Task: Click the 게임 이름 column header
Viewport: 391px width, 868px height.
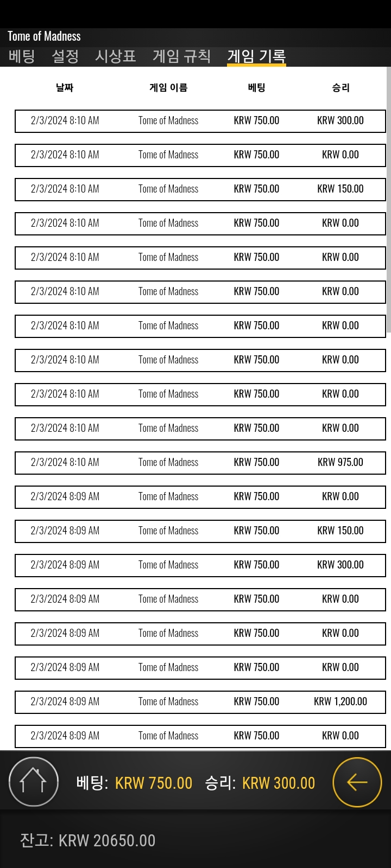Action: (168, 87)
